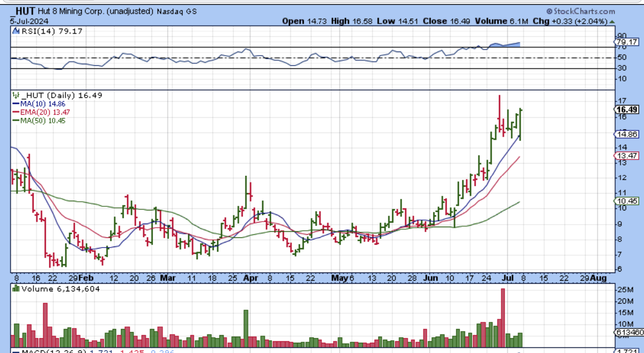The width and height of the screenshot is (644, 353).
Task: Click the 17 price axis label
Action: pyautogui.click(x=622, y=100)
